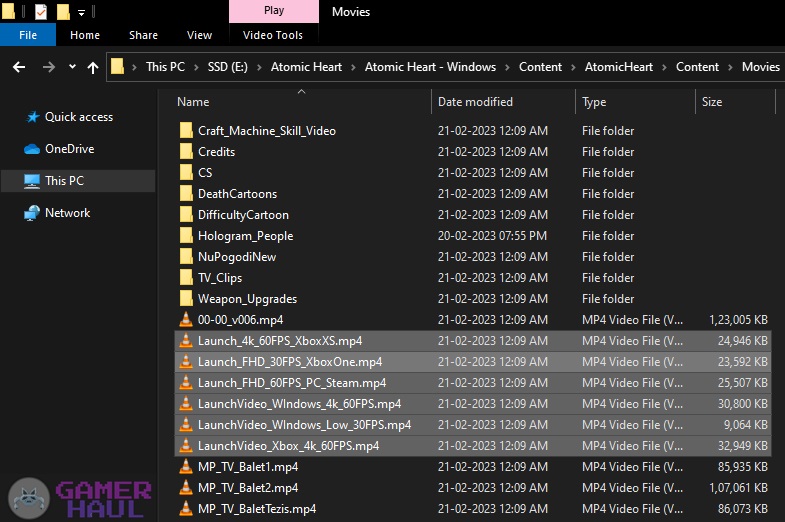
Task: Select file name MP_TV_Balet1.mp4
Action: [x=248, y=467]
